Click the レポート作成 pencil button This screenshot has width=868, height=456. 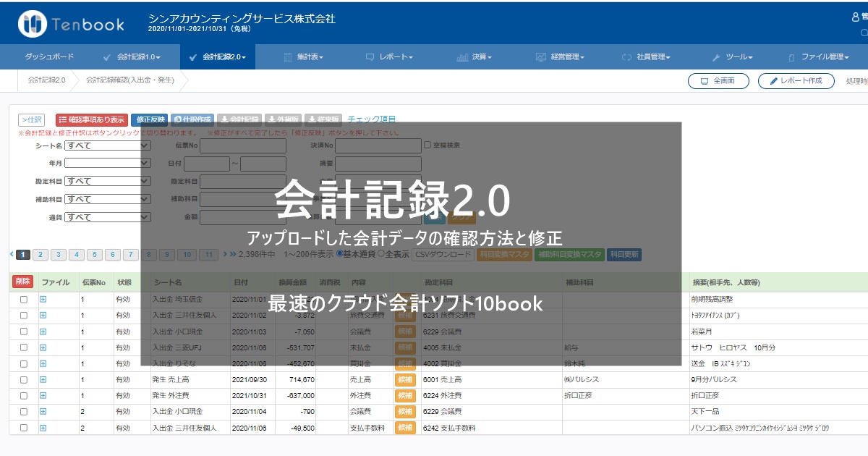(x=796, y=81)
